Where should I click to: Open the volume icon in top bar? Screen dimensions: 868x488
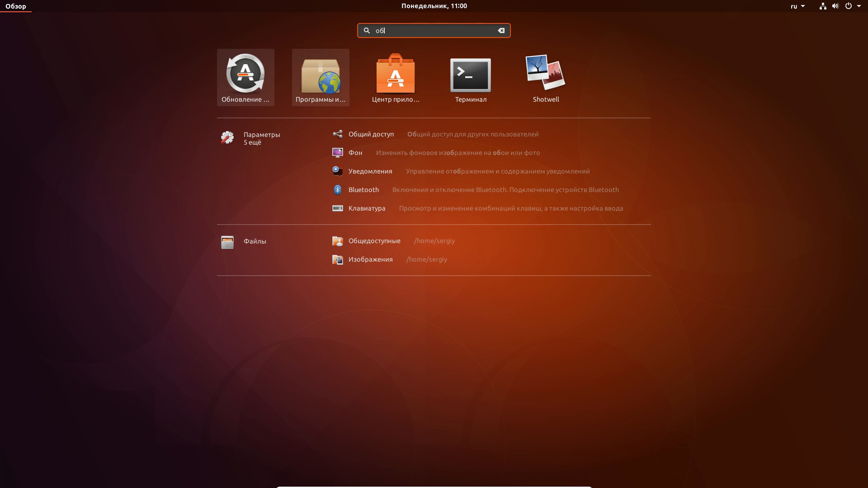[x=835, y=6]
